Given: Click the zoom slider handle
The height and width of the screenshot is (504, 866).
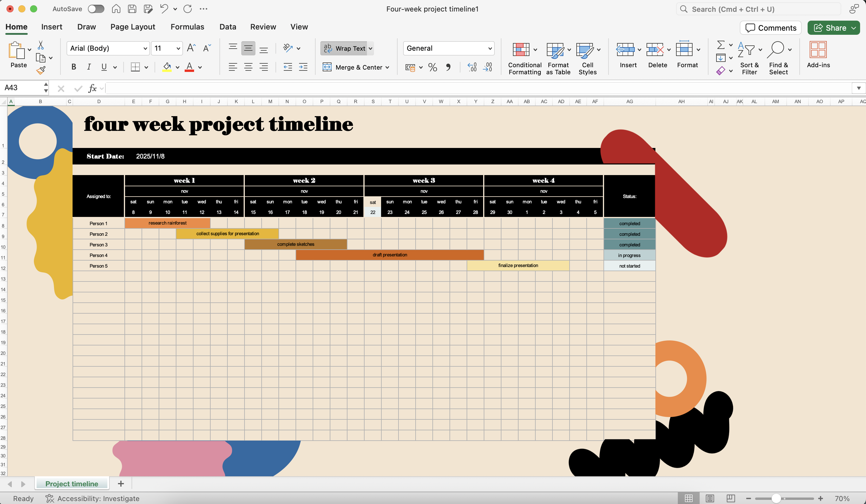Looking at the screenshot, I should point(776,498).
